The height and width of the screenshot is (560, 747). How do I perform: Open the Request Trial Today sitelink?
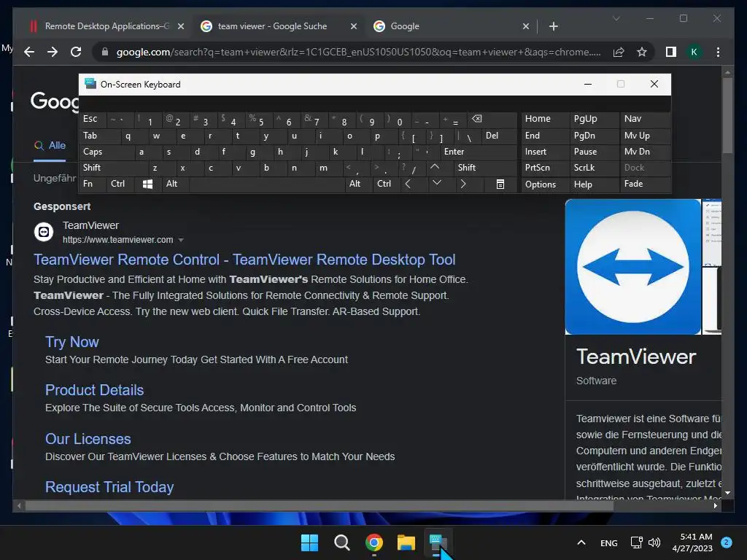tap(109, 487)
